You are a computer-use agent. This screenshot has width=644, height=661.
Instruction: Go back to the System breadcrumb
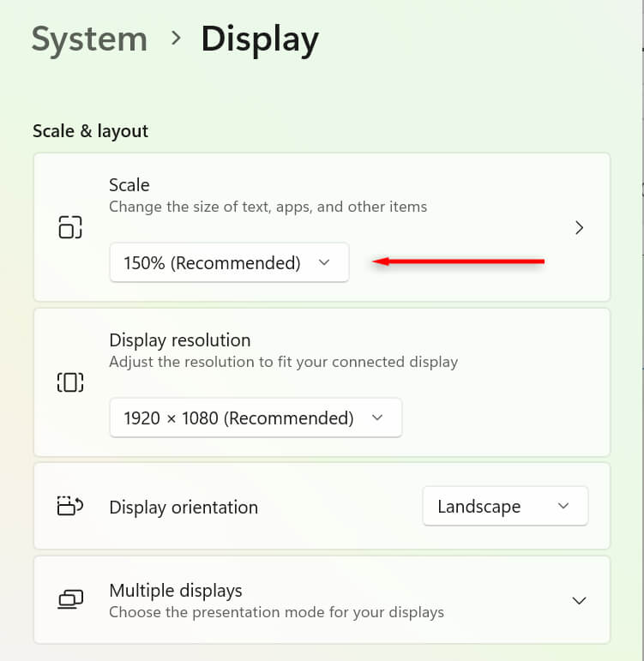89,39
